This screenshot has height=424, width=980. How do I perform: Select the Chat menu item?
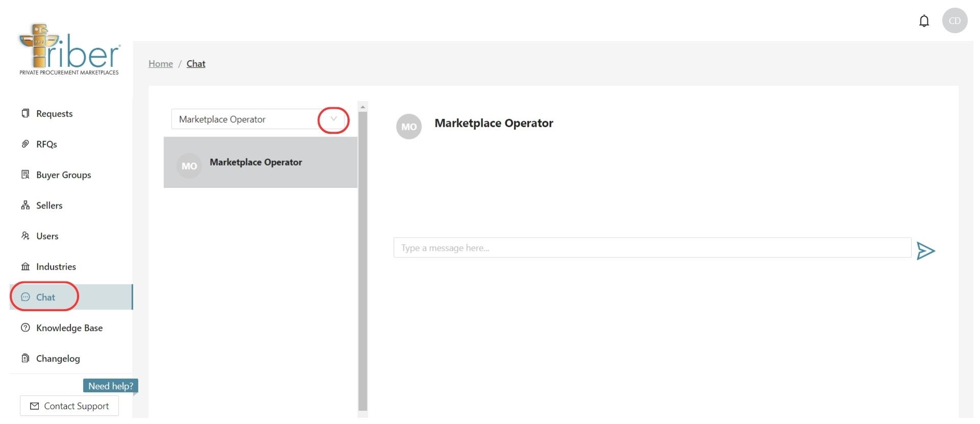coord(71,297)
